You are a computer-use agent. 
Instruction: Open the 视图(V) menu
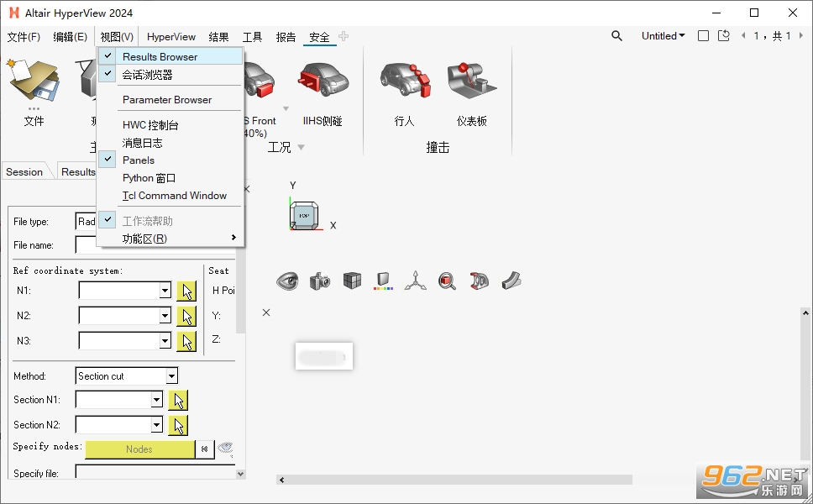[117, 37]
